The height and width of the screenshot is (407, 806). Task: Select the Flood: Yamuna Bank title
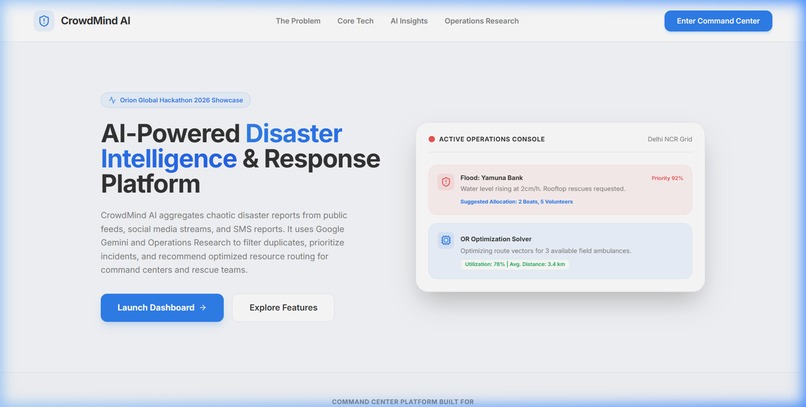[491, 178]
